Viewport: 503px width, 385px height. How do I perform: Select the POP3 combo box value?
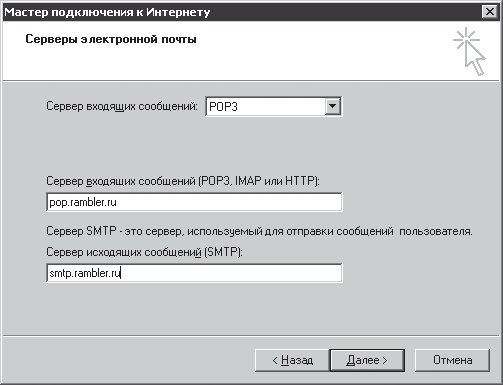(265, 107)
